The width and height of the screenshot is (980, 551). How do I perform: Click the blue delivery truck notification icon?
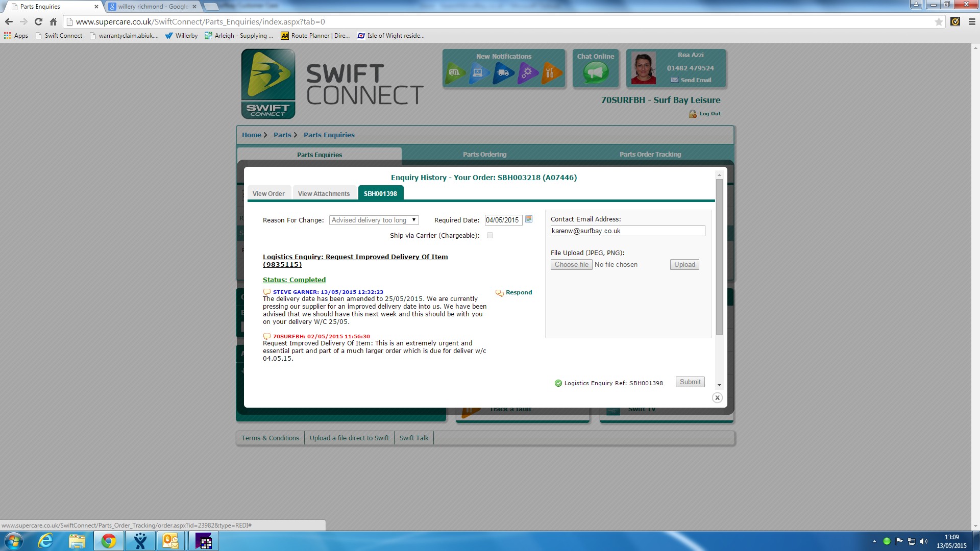pyautogui.click(x=503, y=72)
